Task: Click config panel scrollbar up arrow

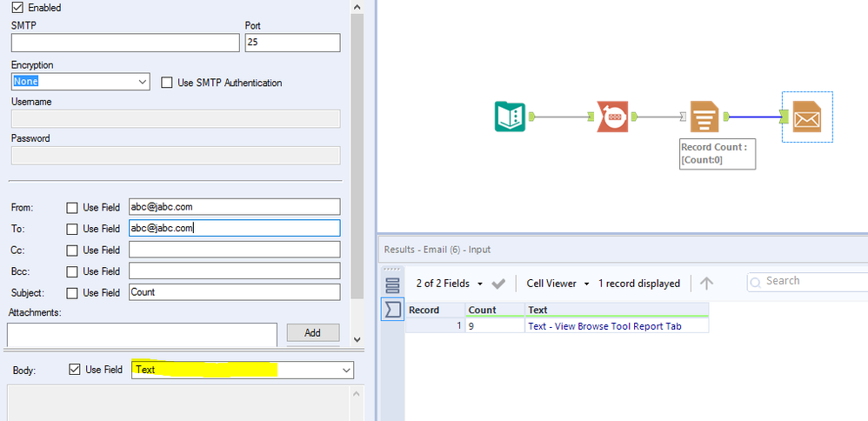Action: (357, 7)
